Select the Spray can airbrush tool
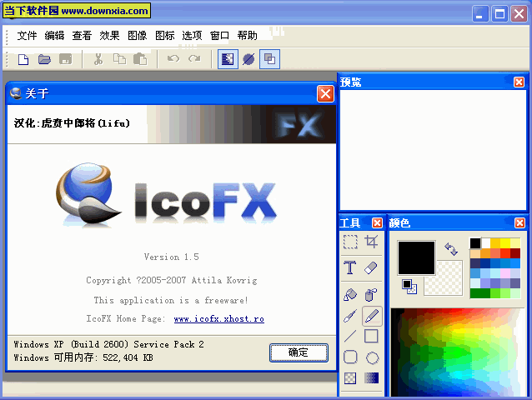532x400 pixels. tap(371, 294)
